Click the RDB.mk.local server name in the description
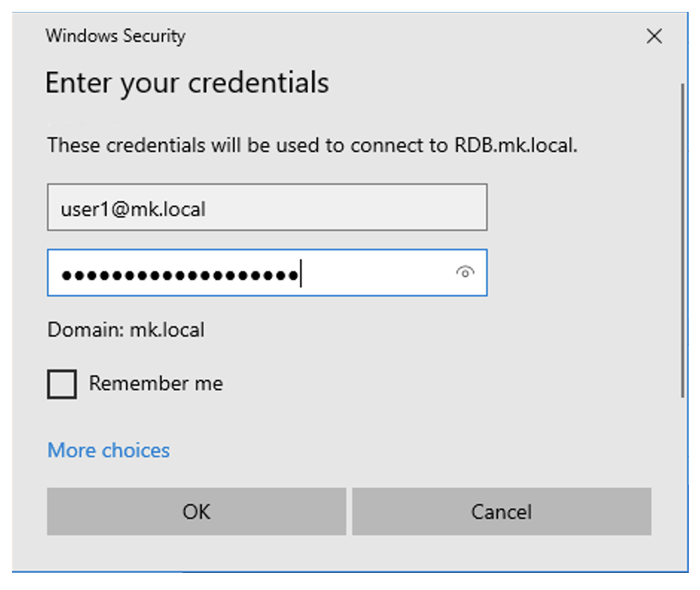Screen dimensions: 700x590 click(515, 145)
